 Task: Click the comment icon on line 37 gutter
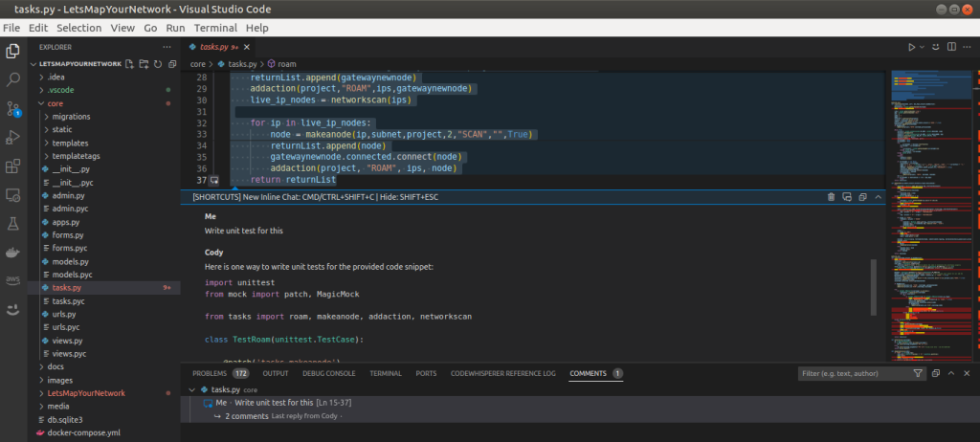coord(213,180)
